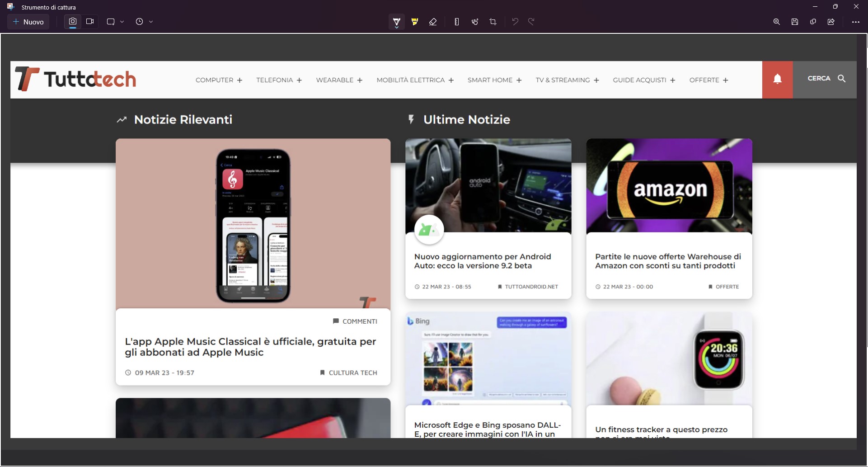Pick the eraser tool

pyautogui.click(x=432, y=22)
